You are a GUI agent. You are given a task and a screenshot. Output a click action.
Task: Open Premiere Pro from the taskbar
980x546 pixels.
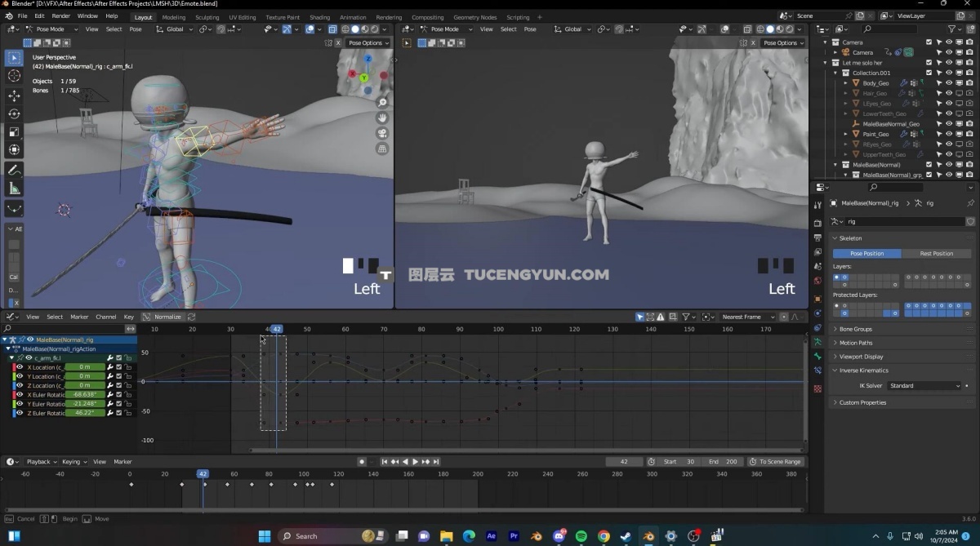click(514, 536)
